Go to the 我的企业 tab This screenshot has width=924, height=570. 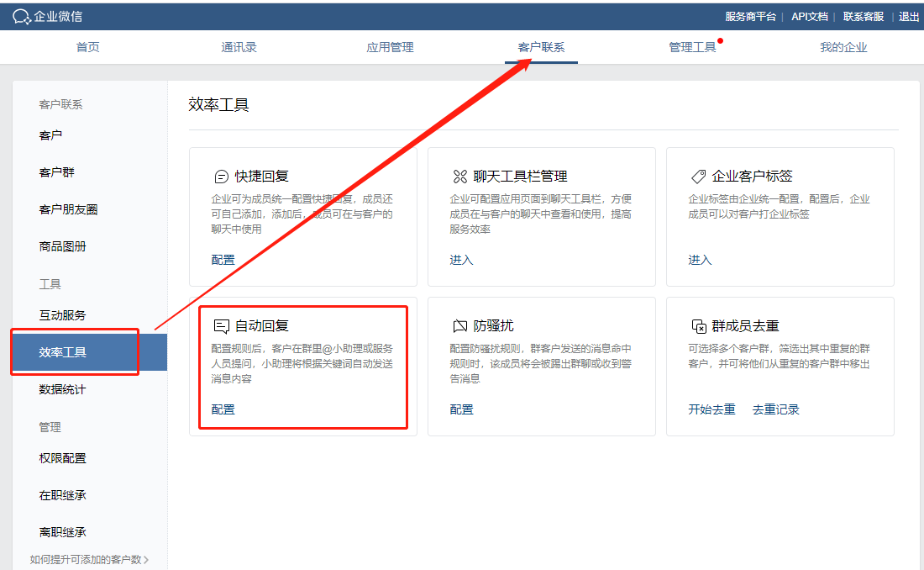pyautogui.click(x=843, y=47)
